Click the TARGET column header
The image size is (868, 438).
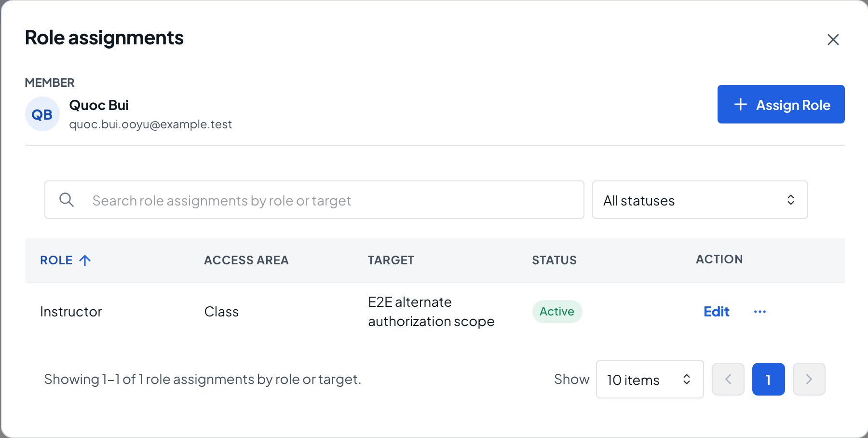(x=391, y=260)
